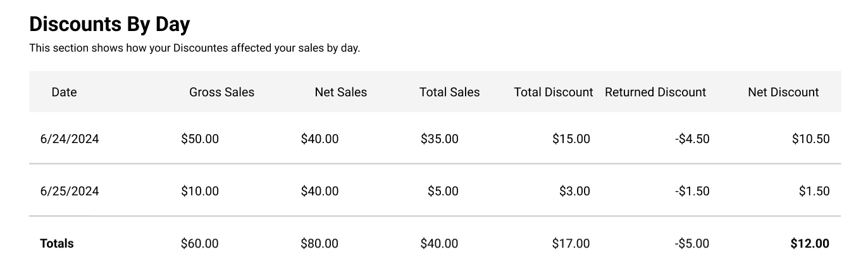The width and height of the screenshot is (868, 264).
Task: Click the $35.00 total sales value
Action: (x=439, y=139)
